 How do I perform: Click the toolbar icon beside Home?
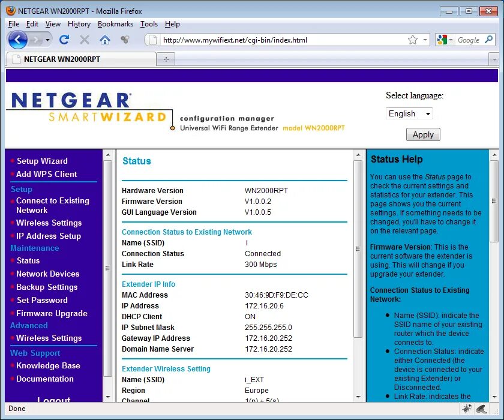125,40
